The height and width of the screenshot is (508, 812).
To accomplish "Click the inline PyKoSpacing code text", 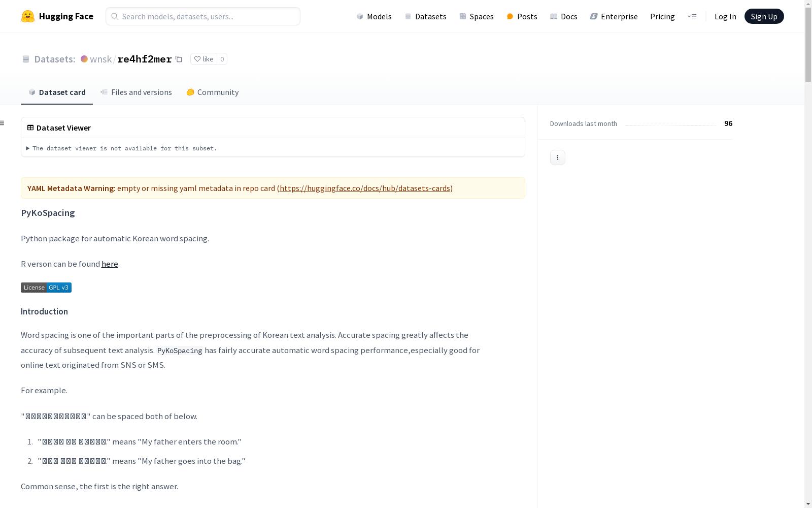I will coord(180,351).
